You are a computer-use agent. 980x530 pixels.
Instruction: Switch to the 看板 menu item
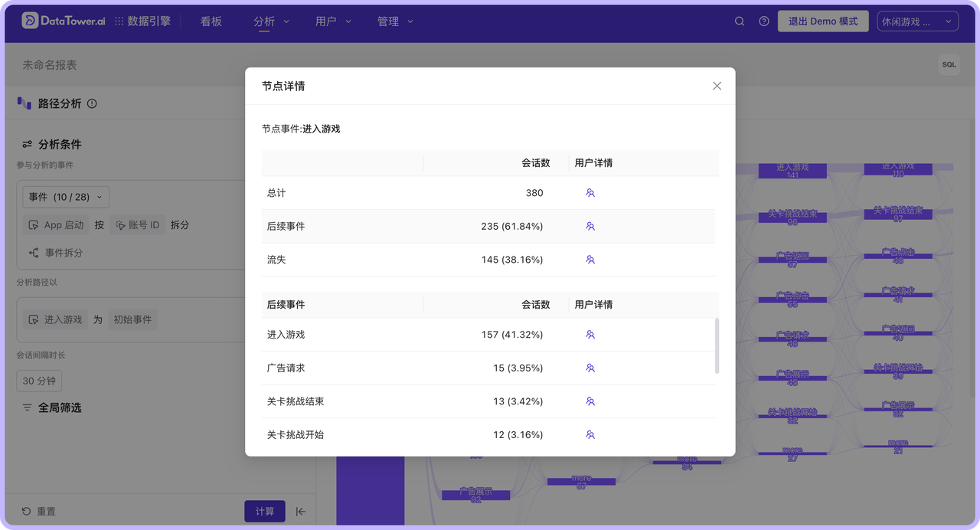pyautogui.click(x=211, y=21)
